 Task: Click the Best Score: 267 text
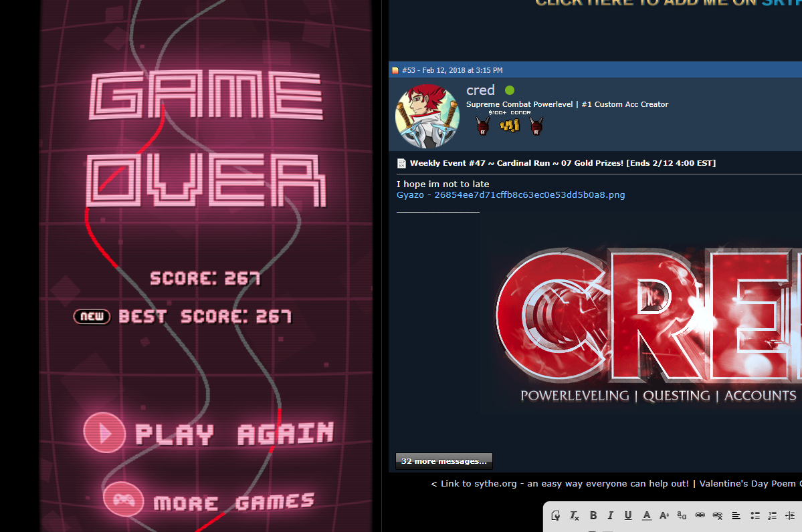click(x=205, y=317)
